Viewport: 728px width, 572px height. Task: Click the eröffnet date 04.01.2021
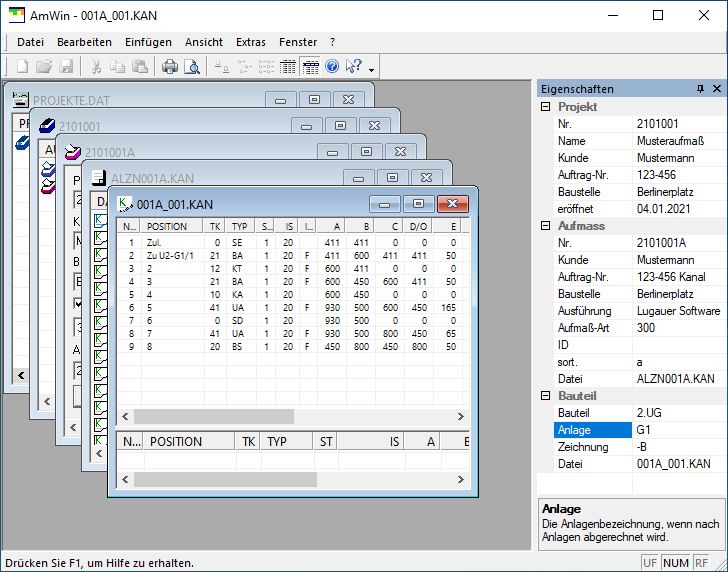click(x=663, y=209)
